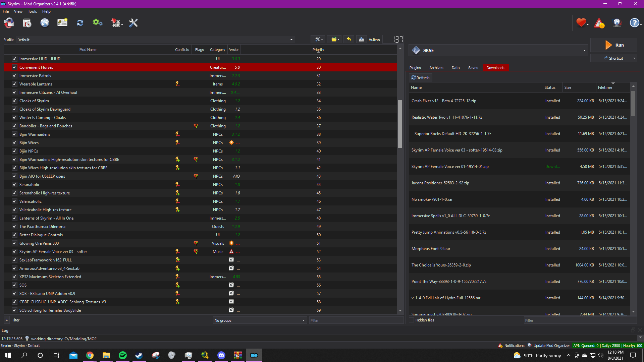The height and width of the screenshot is (362, 644).
Task: Click conflict flag icon for Wearable Lanterns
Action: click(177, 84)
